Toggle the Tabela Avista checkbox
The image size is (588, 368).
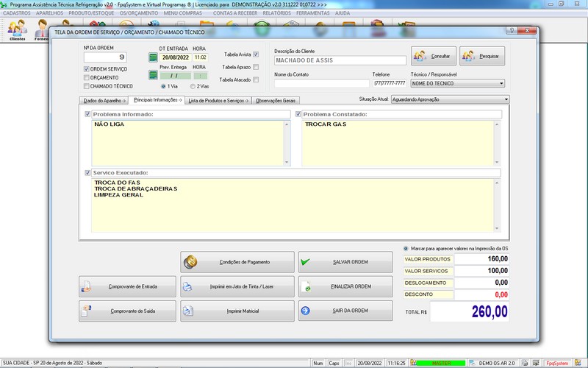click(256, 54)
